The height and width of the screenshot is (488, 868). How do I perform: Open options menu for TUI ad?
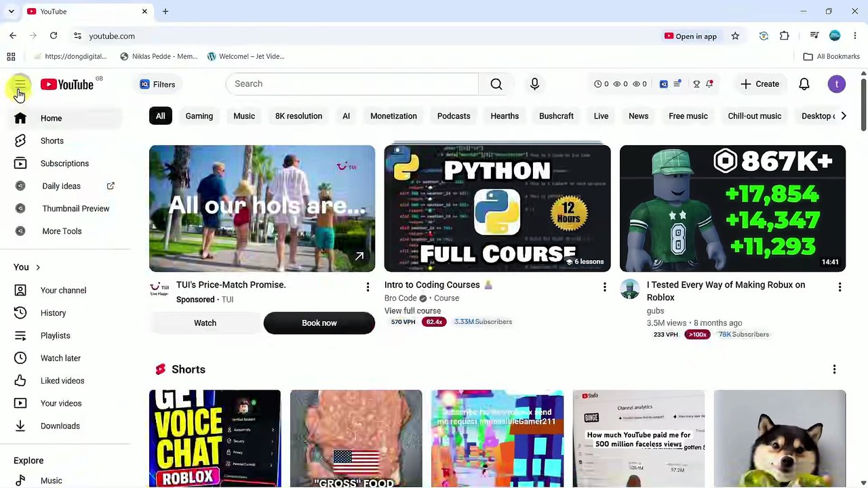[x=368, y=287]
